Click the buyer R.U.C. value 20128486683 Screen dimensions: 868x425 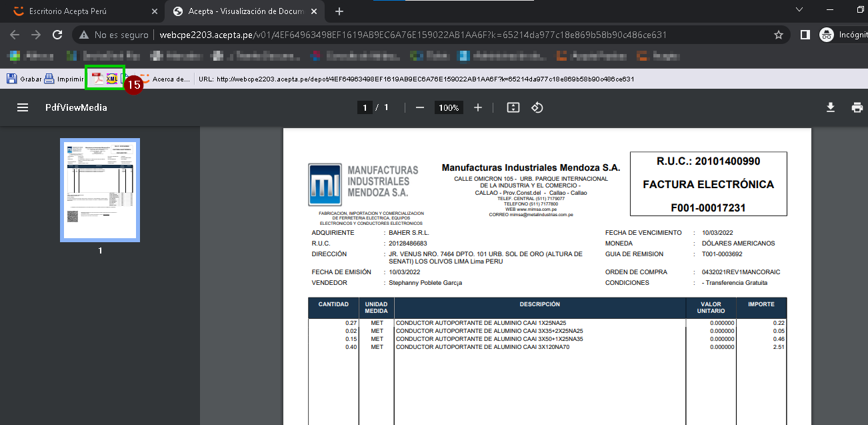click(408, 244)
